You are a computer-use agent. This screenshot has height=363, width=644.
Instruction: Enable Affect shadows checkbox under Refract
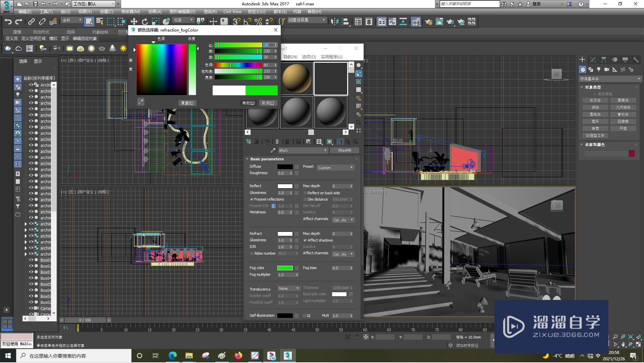coord(305,240)
